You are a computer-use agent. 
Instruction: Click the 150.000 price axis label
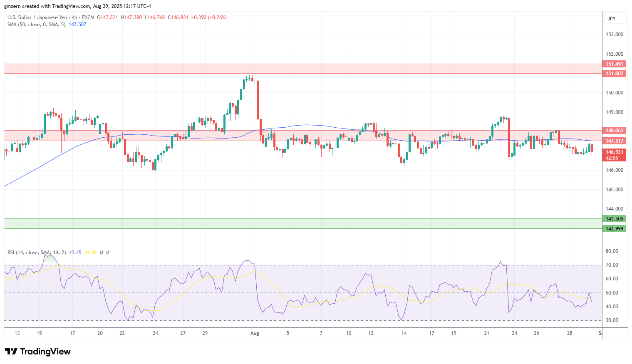coord(615,93)
